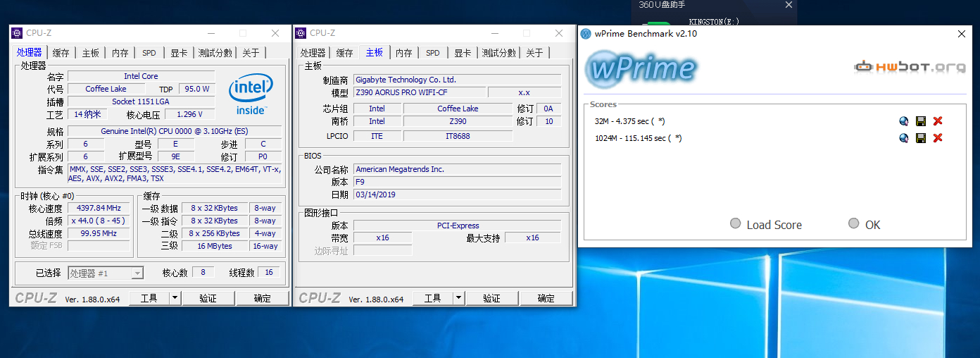Expand the 工具 dropdown arrow in left CPU-Z
Image resolution: width=980 pixels, height=358 pixels.
tap(175, 298)
